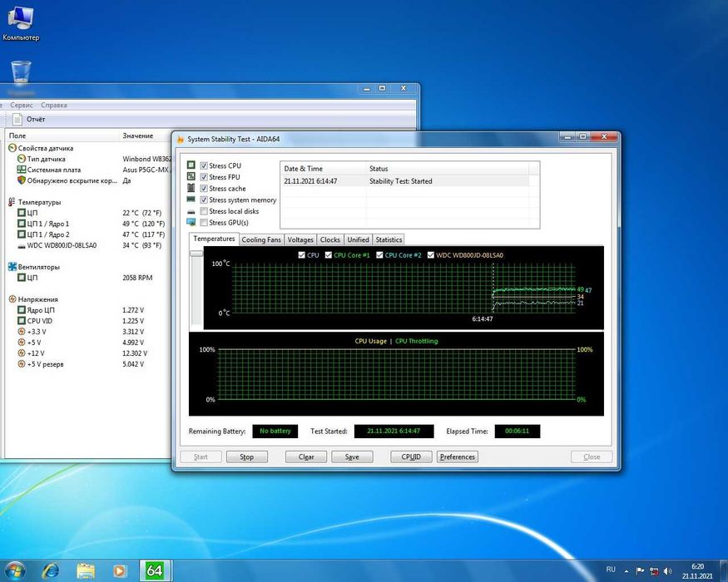Click the Значение column header
Image resolution: width=728 pixels, height=582 pixels.
146,136
